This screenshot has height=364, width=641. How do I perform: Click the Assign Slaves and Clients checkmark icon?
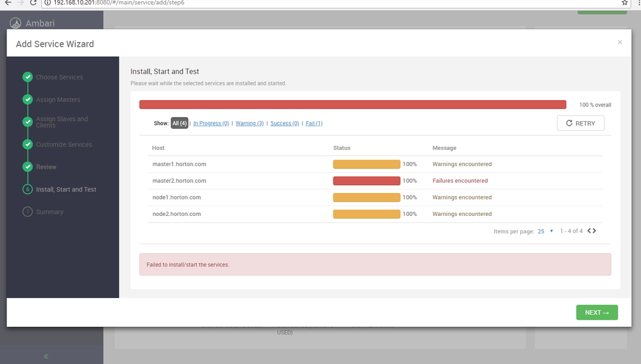click(28, 122)
